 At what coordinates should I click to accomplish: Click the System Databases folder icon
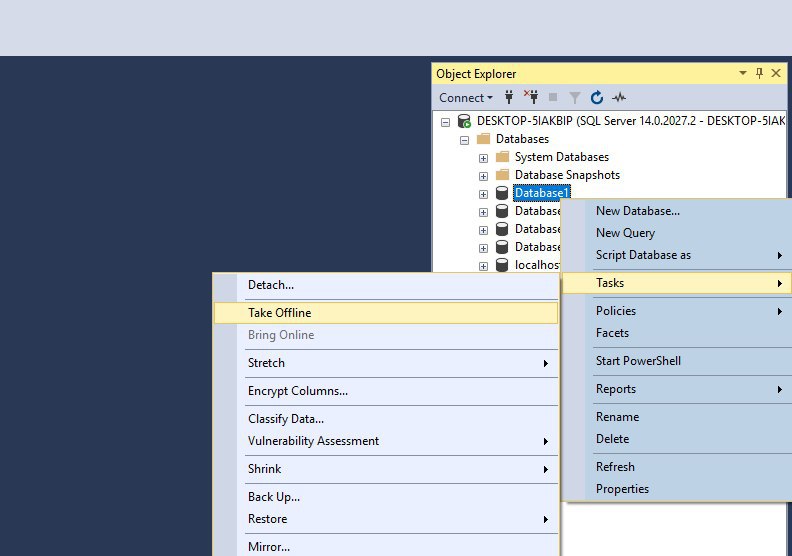[503, 157]
